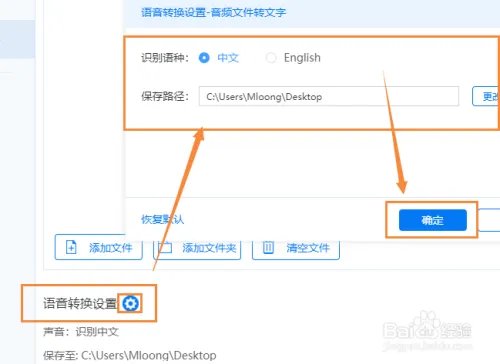500x364 pixels.
Task: Click 识别语种 label
Action: coord(165,58)
